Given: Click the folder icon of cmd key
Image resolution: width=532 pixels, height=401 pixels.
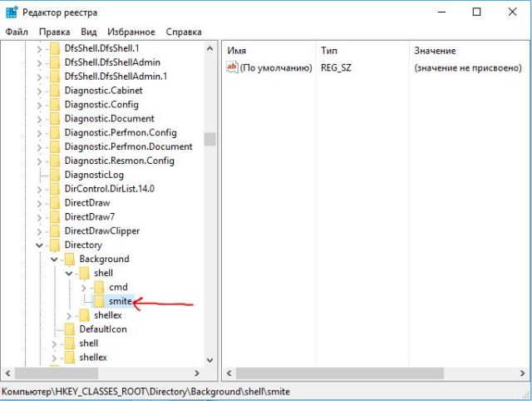Looking at the screenshot, I should (99, 287).
